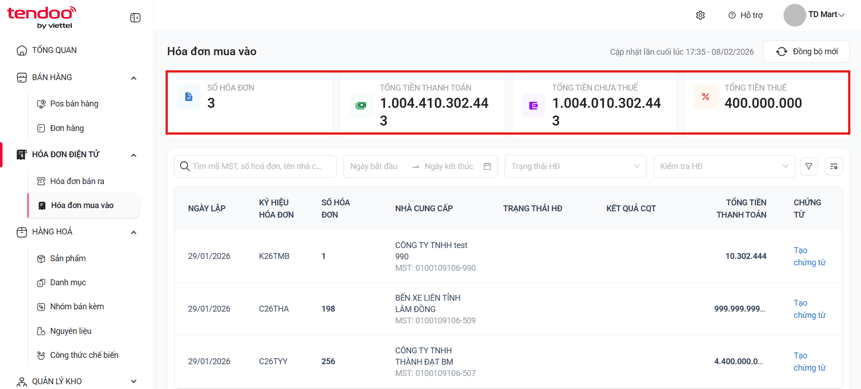Click the Tổng quan home icon
The width and height of the screenshot is (861, 389).
tap(21, 51)
